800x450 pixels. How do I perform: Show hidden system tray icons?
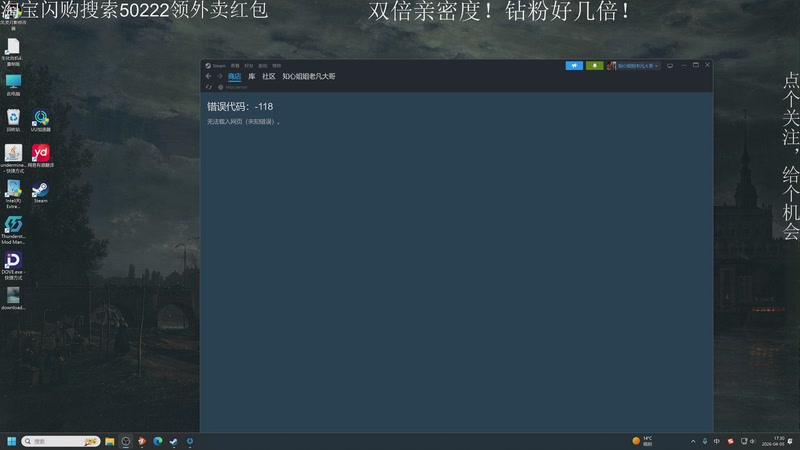pyautogui.click(x=693, y=441)
